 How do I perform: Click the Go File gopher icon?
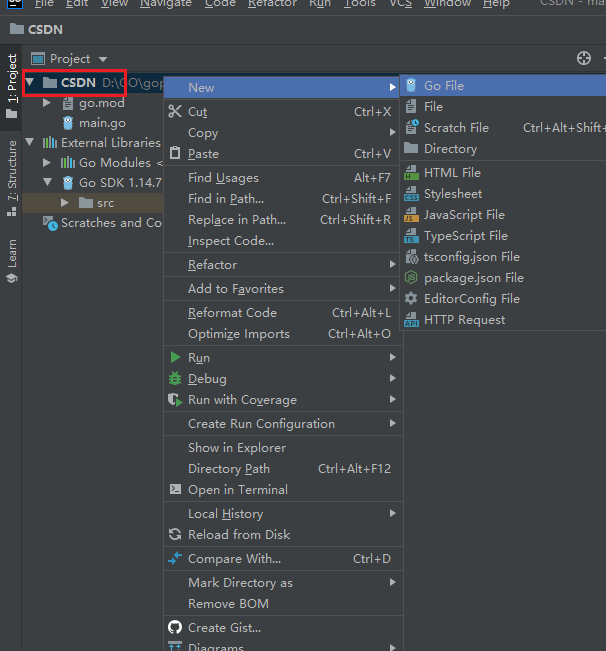[x=411, y=86]
